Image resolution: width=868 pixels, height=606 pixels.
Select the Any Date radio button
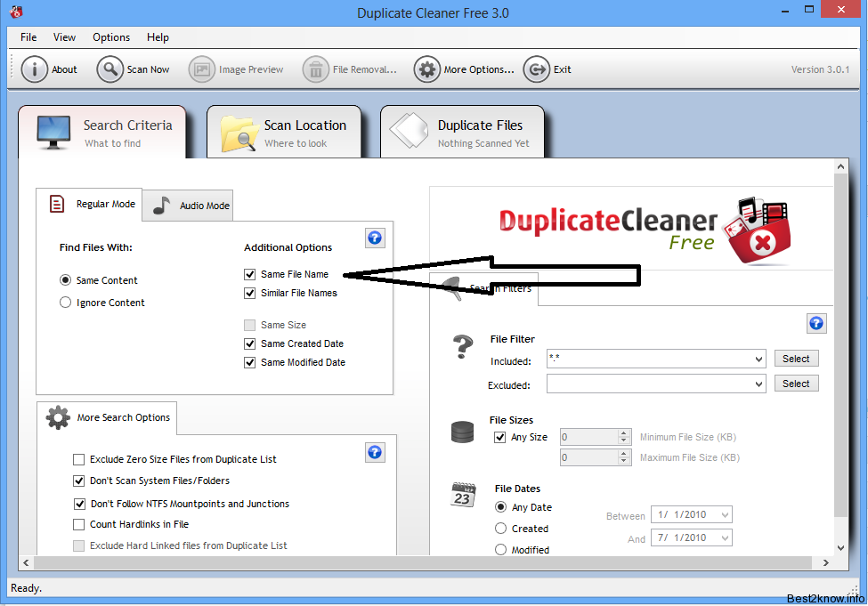[x=500, y=507]
